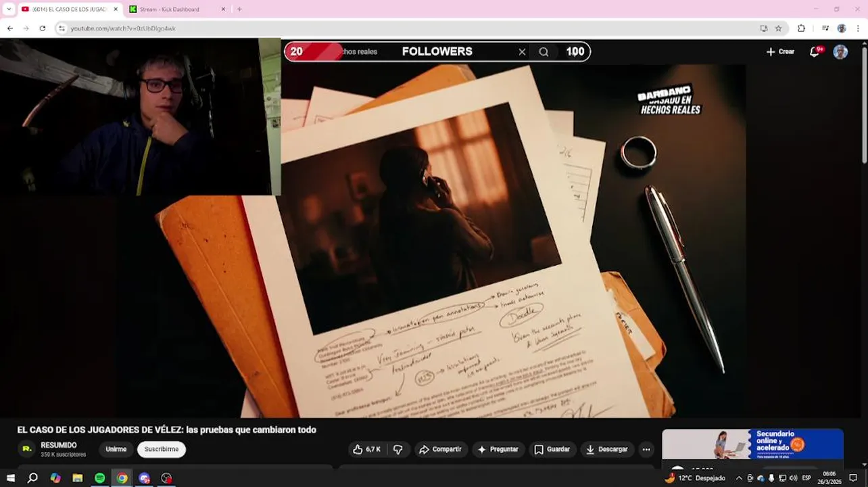
Task: Click the ESP language indicator
Action: [x=806, y=478]
